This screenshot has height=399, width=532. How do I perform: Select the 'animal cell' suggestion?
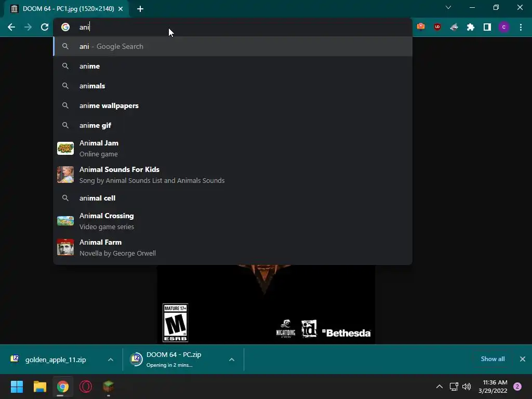[233, 198]
